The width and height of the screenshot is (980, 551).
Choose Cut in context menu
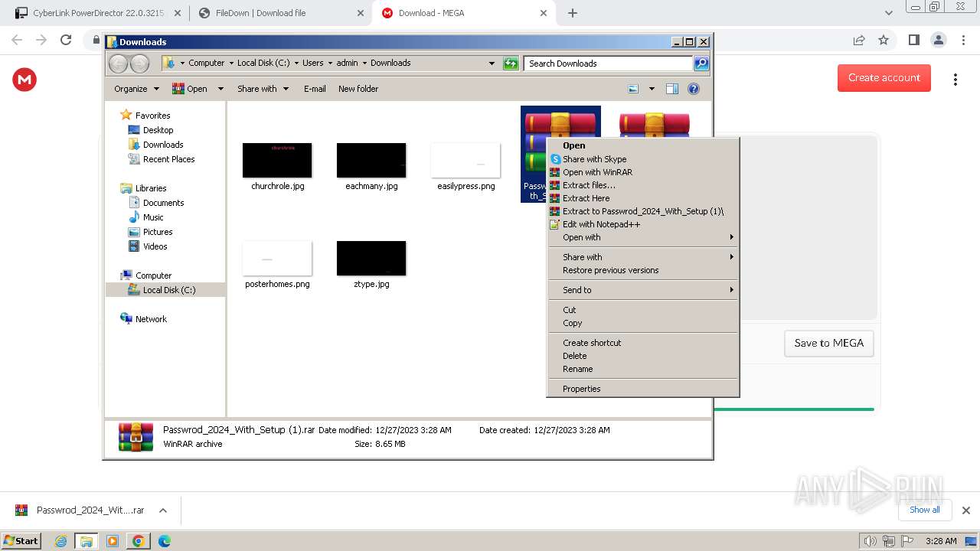642,310
